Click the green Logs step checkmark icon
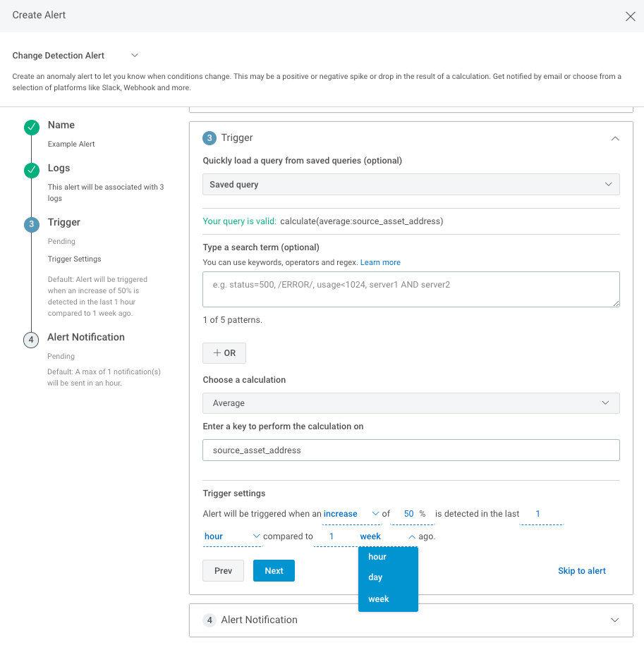 click(32, 171)
